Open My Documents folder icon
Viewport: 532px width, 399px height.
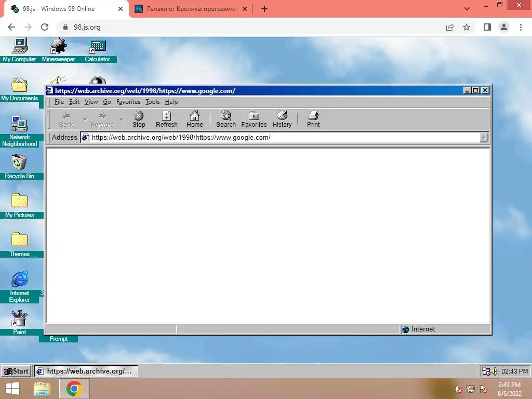[19, 89]
